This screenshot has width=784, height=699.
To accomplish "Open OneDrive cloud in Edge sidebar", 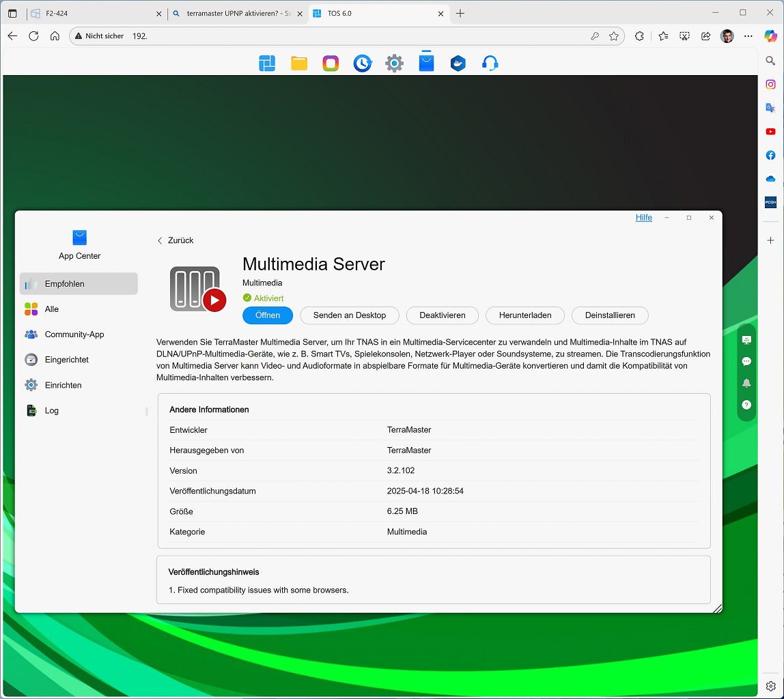I will click(x=770, y=179).
